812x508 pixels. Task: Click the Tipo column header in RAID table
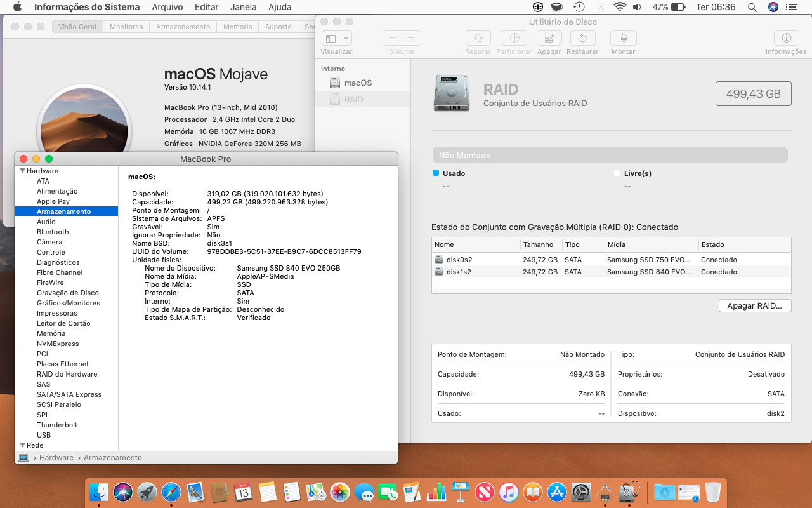click(583, 244)
